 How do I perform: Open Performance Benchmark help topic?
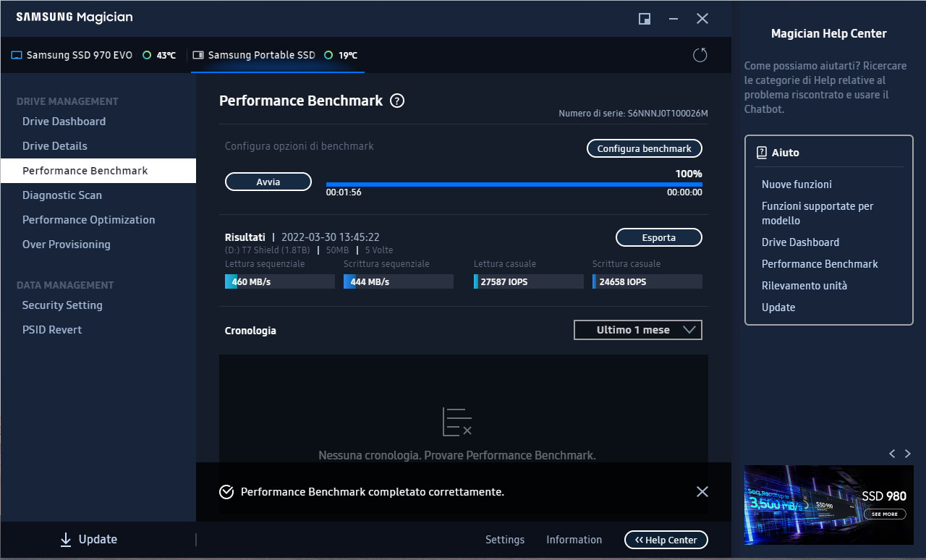pyautogui.click(x=820, y=264)
